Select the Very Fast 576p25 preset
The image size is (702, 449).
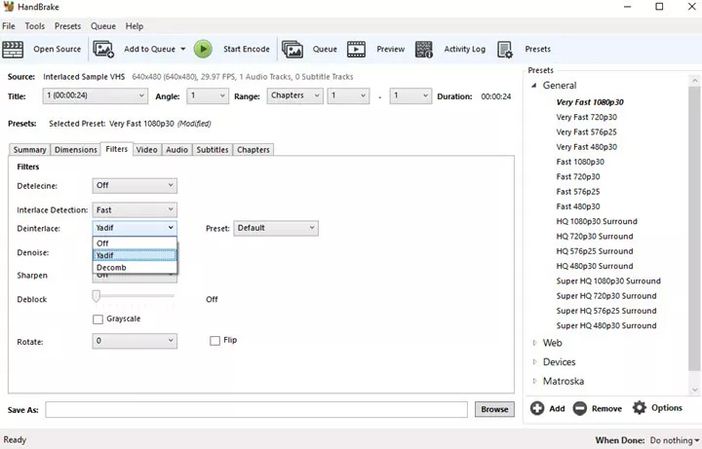click(x=586, y=132)
